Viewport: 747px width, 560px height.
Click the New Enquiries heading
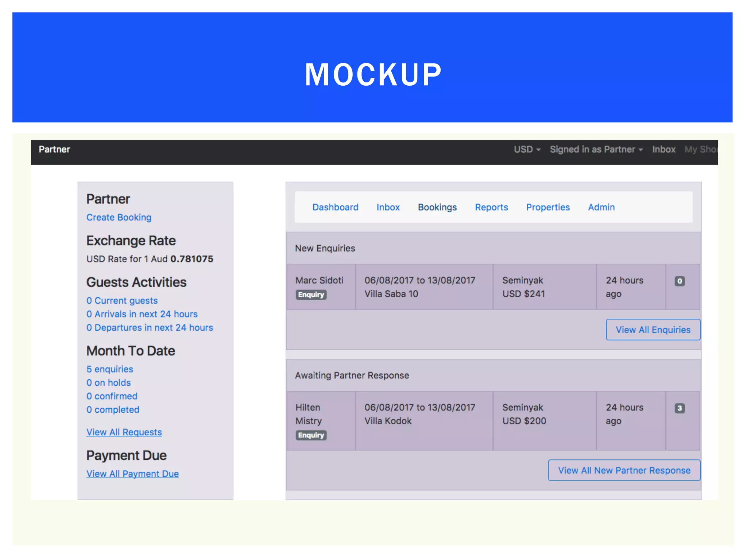click(x=325, y=248)
